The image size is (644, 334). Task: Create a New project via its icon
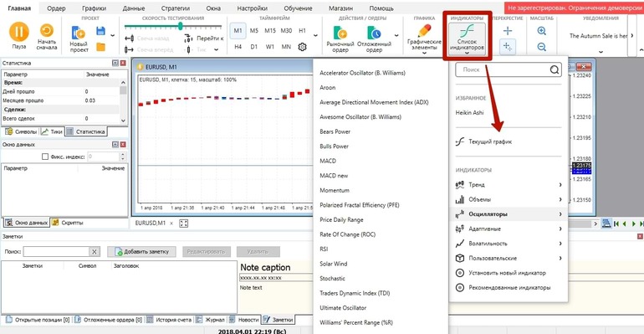[78, 33]
